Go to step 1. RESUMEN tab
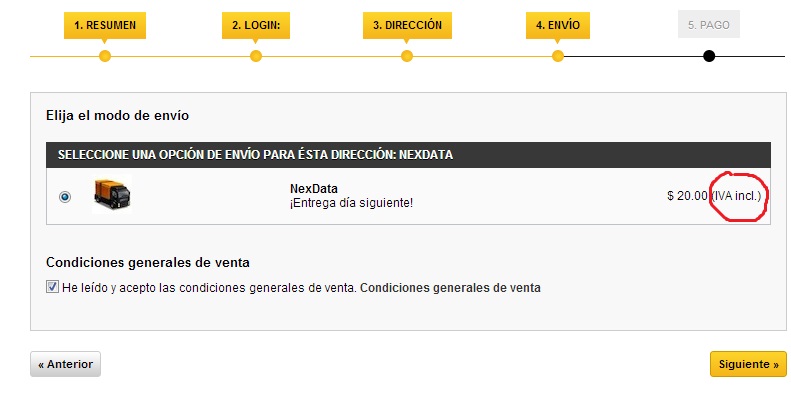Image resolution: width=791 pixels, height=400 pixels. click(x=105, y=24)
